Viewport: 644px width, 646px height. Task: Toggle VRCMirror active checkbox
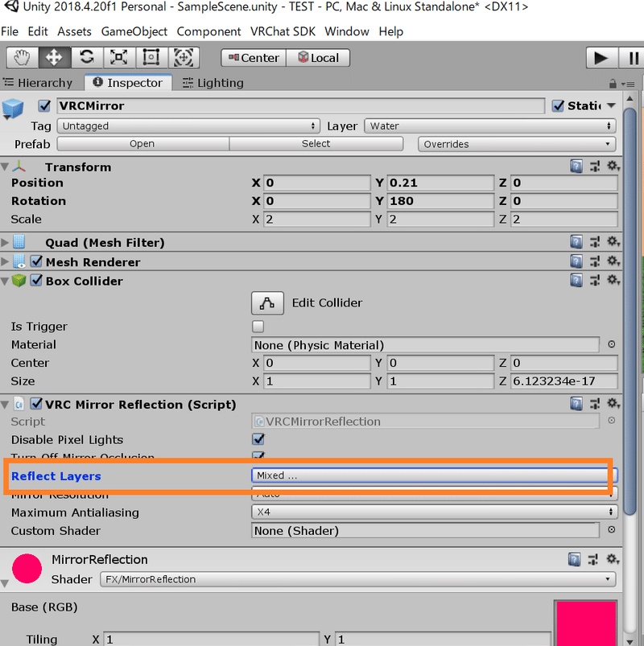[x=44, y=106]
